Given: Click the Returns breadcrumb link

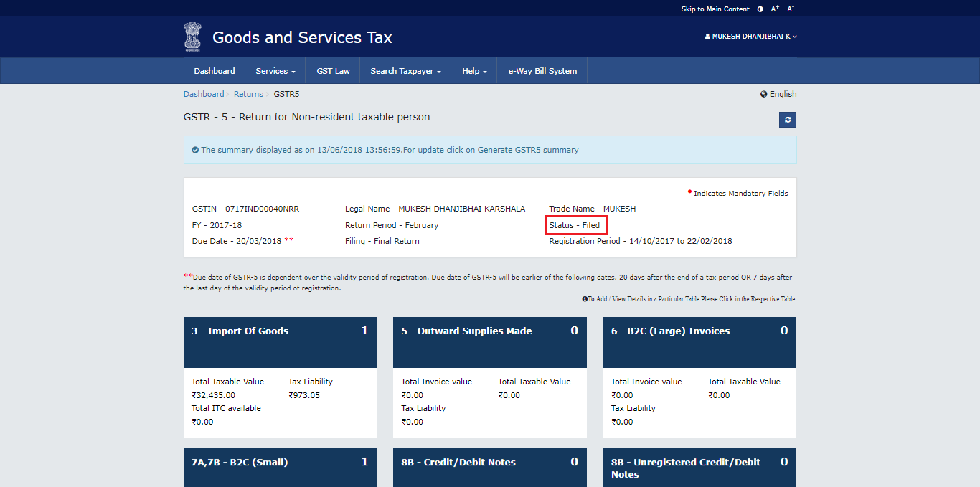Looking at the screenshot, I should pos(248,94).
